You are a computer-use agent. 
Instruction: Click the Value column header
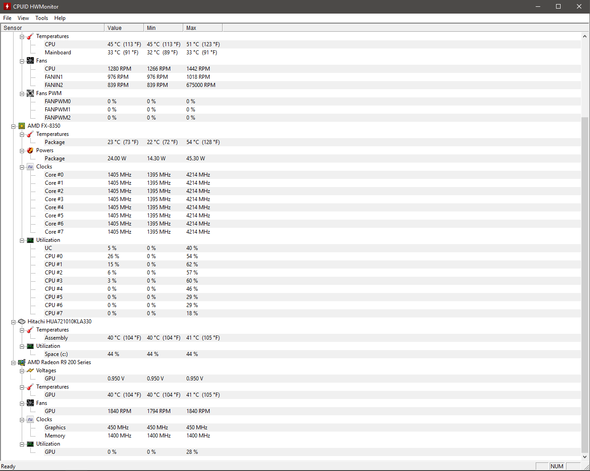pyautogui.click(x=124, y=28)
